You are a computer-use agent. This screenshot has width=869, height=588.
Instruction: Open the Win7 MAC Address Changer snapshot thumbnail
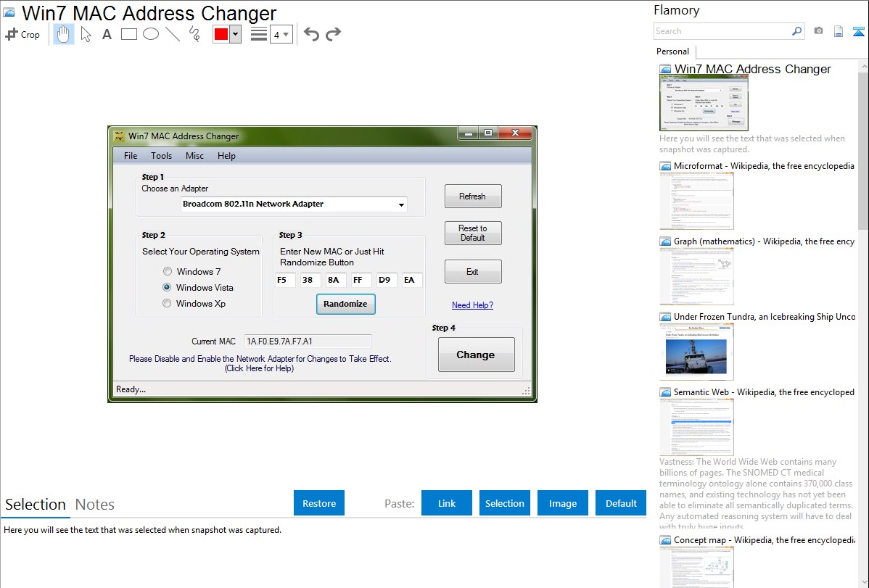tap(704, 102)
